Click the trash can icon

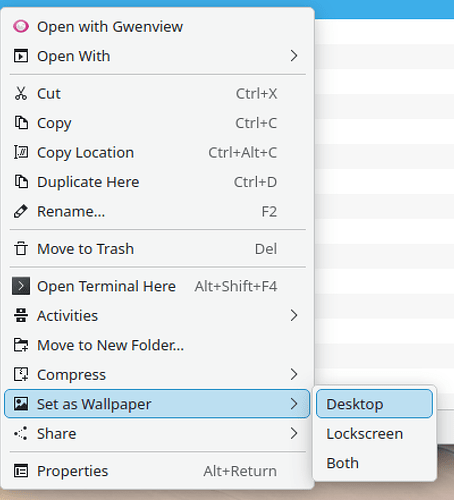pyautogui.click(x=21, y=249)
